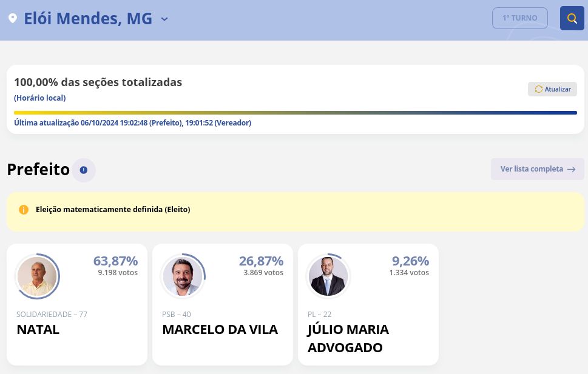Expand the Elói Mendes city dropdown chevron

tap(164, 19)
